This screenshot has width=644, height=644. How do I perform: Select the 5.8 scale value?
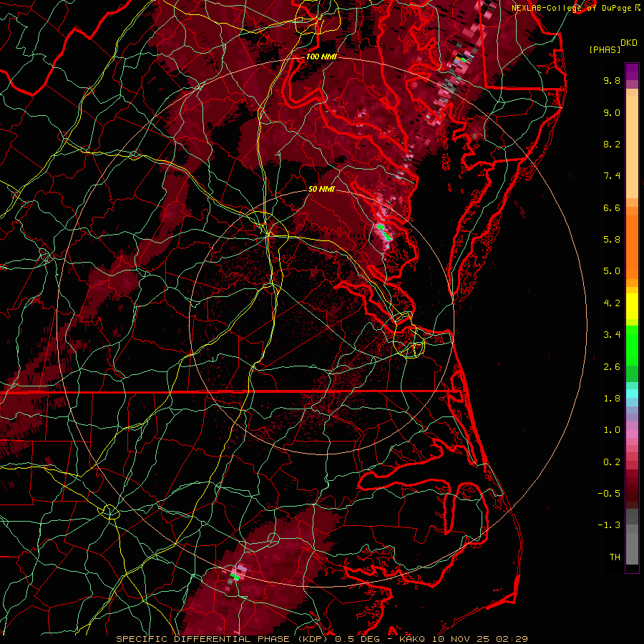pos(612,240)
